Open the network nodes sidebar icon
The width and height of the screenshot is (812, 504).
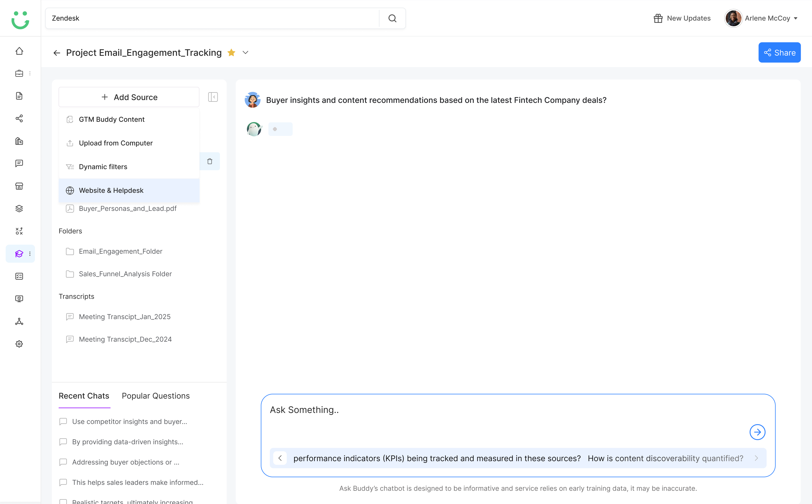pos(19,321)
